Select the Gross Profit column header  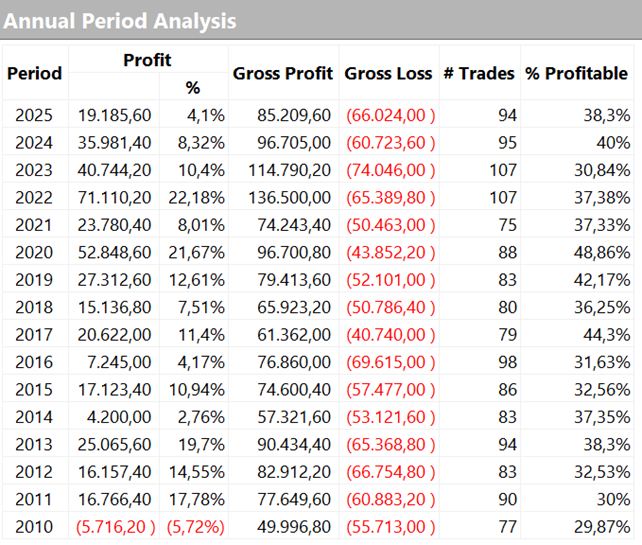283,73
